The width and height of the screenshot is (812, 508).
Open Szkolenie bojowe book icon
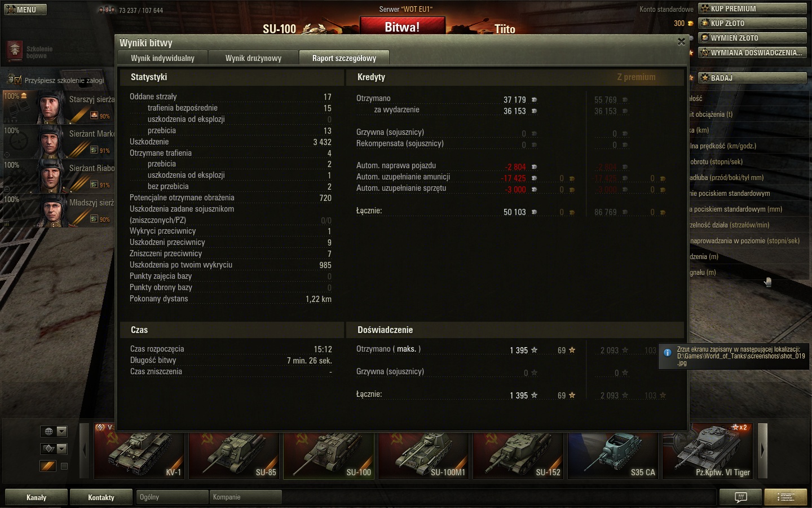pyautogui.click(x=14, y=51)
